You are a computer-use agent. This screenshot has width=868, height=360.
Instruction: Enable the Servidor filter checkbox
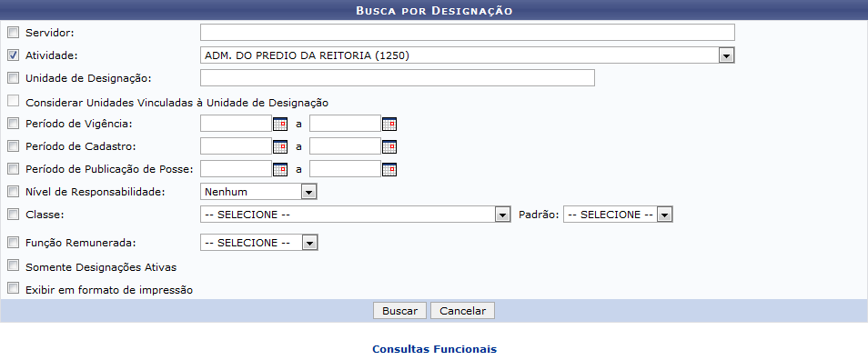(x=13, y=33)
